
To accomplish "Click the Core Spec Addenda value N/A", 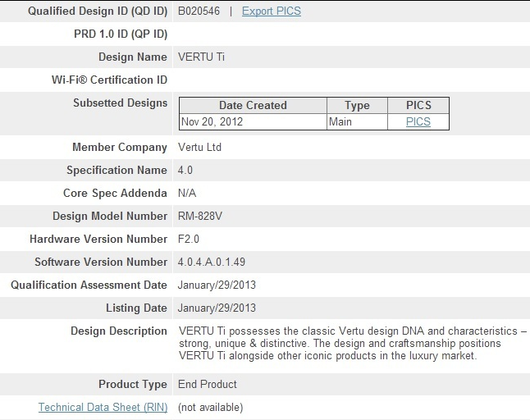I will (187, 193).
